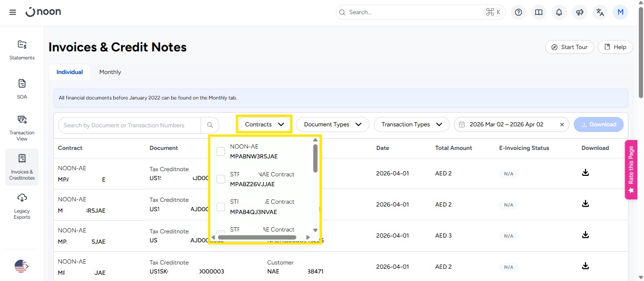Viewport: 644px width, 281px height.
Task: Click the search magnifier beside document search
Action: 210,125
